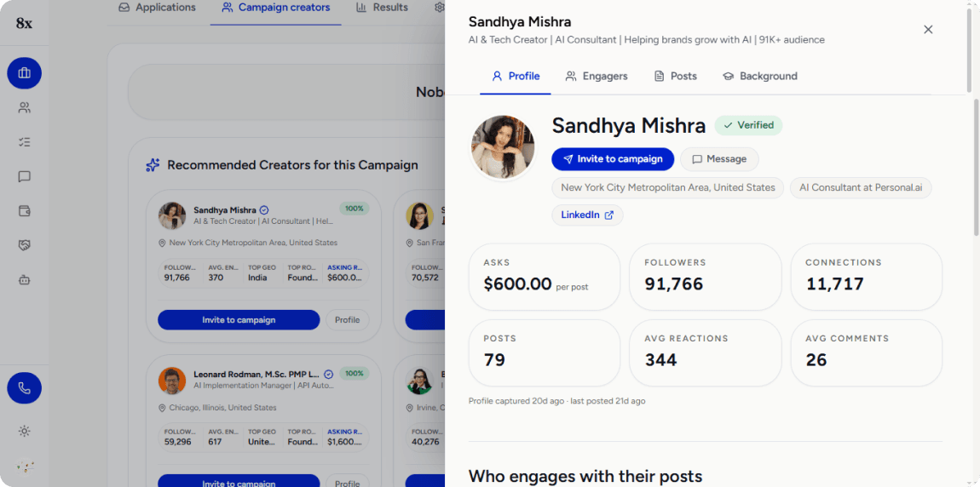Click the 59,296 followers cell
This screenshot has width=980, height=487.
181,438
